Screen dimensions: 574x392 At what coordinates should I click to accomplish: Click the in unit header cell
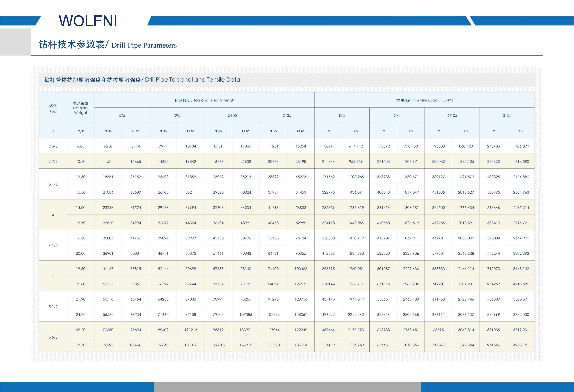pos(53,131)
